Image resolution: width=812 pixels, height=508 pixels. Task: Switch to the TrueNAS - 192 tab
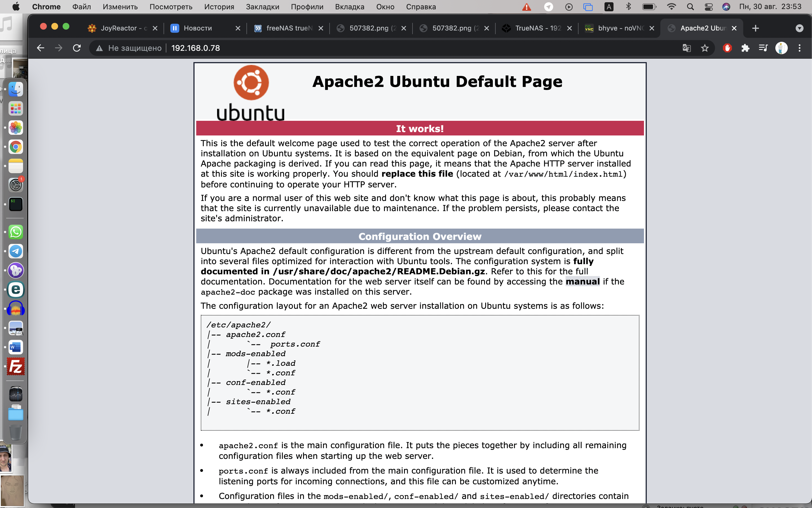coord(537,28)
